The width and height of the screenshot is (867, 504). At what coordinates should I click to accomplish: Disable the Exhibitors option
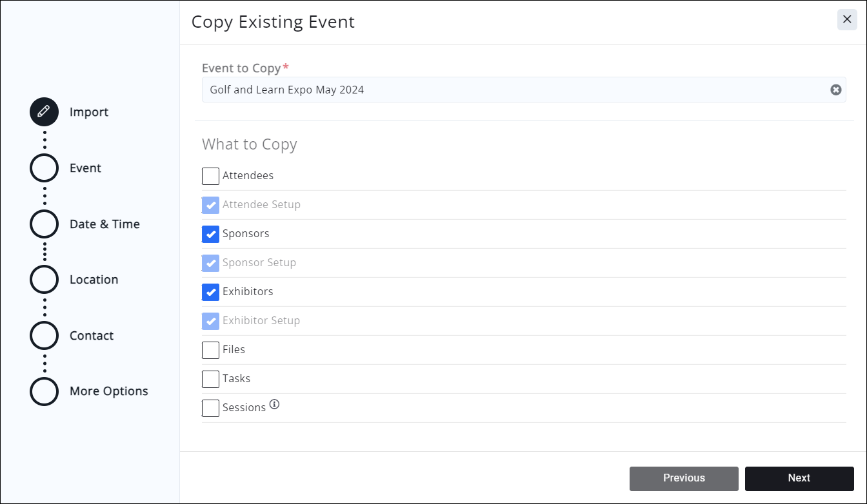(x=210, y=291)
